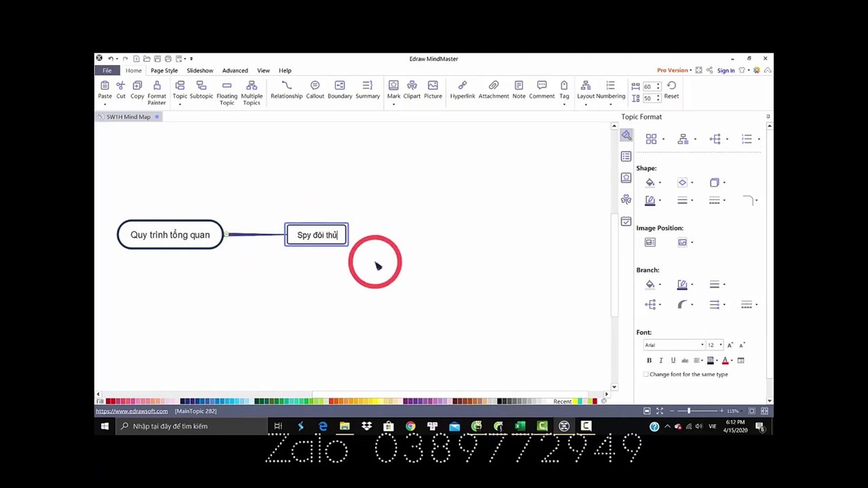
Task: Open the font color A swatch
Action: coord(725,361)
